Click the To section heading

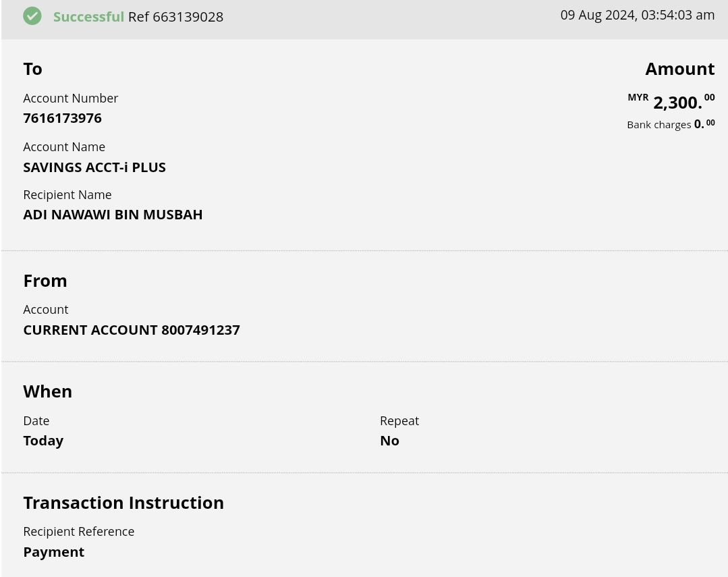[x=32, y=69]
